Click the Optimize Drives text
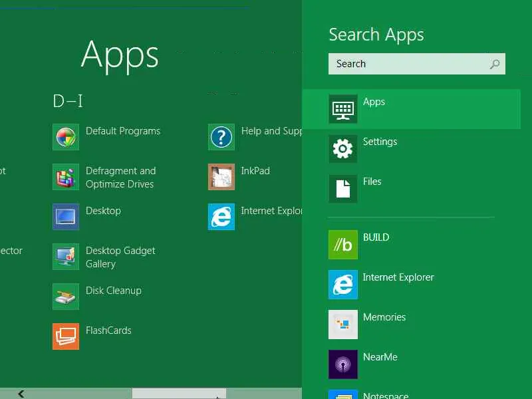 120,184
